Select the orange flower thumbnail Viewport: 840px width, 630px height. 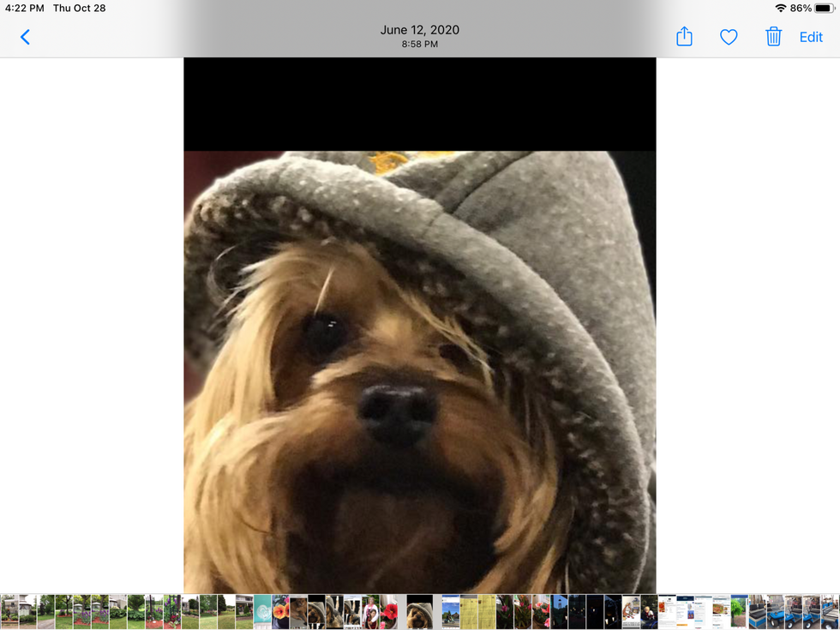[281, 612]
